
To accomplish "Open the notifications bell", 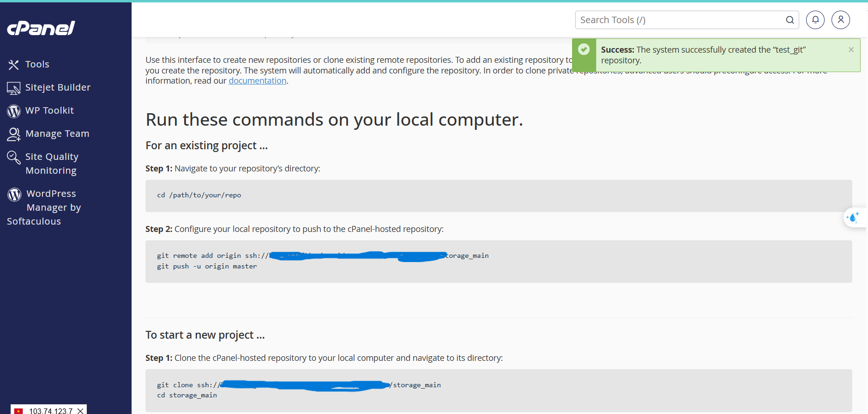I will 815,20.
